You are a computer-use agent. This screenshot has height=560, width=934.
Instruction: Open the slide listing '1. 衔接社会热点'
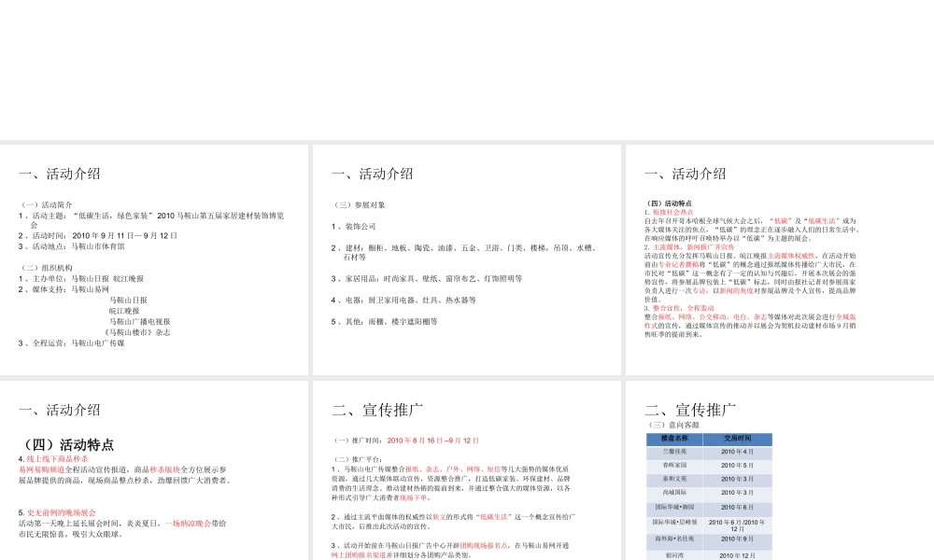pos(780,259)
